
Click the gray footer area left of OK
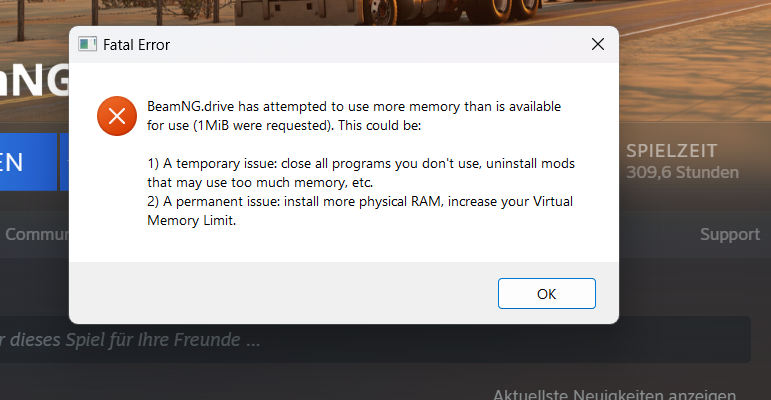point(283,293)
